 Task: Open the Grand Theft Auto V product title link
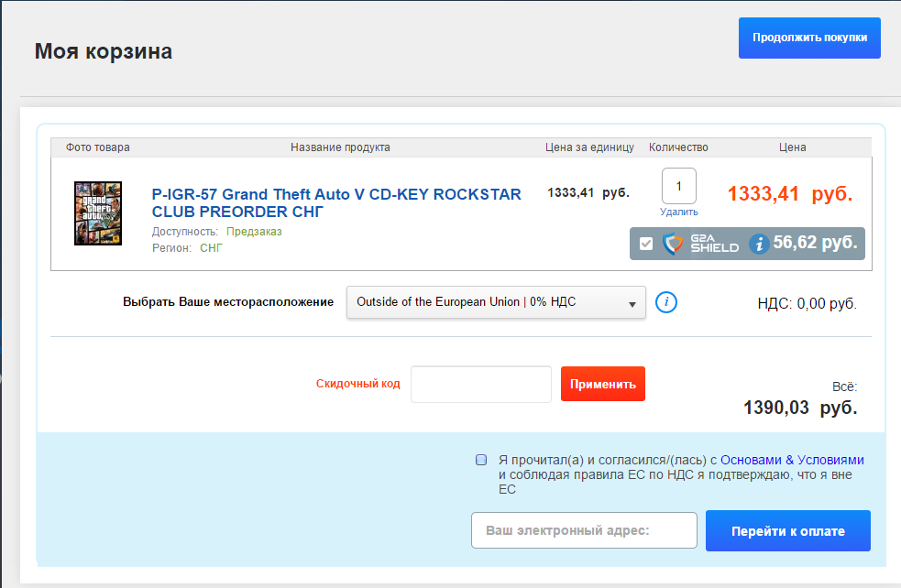pos(336,203)
